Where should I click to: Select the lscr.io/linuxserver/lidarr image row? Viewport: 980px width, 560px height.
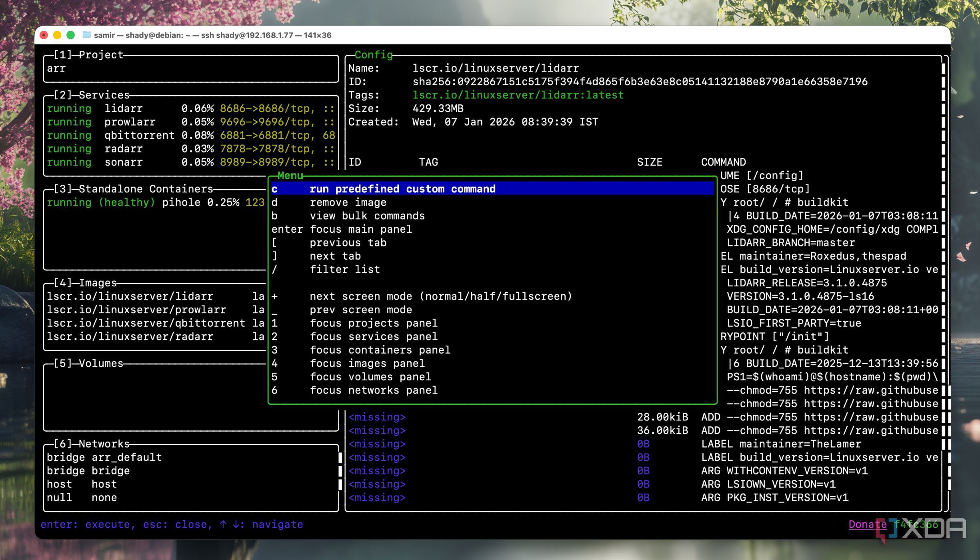(x=156, y=296)
